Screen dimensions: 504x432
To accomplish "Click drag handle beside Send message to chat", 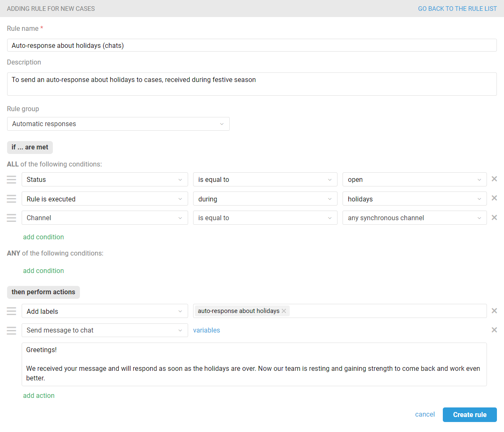I will click(12, 330).
